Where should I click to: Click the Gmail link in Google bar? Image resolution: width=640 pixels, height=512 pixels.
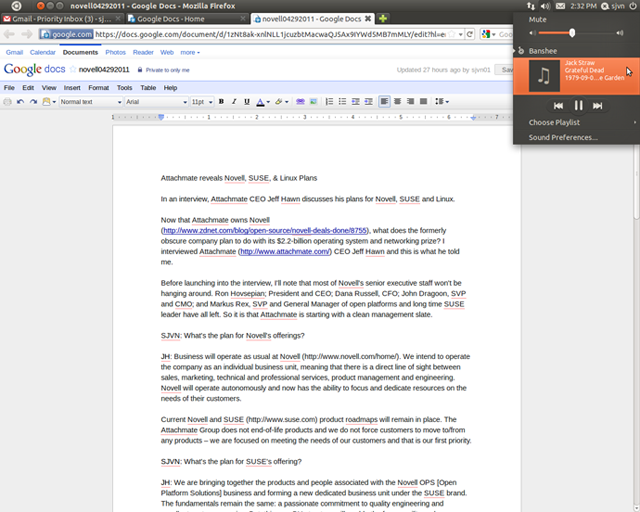click(x=14, y=52)
